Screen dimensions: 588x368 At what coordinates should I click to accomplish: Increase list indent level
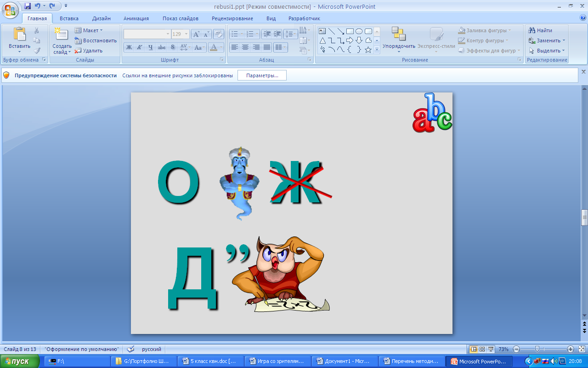pos(277,34)
